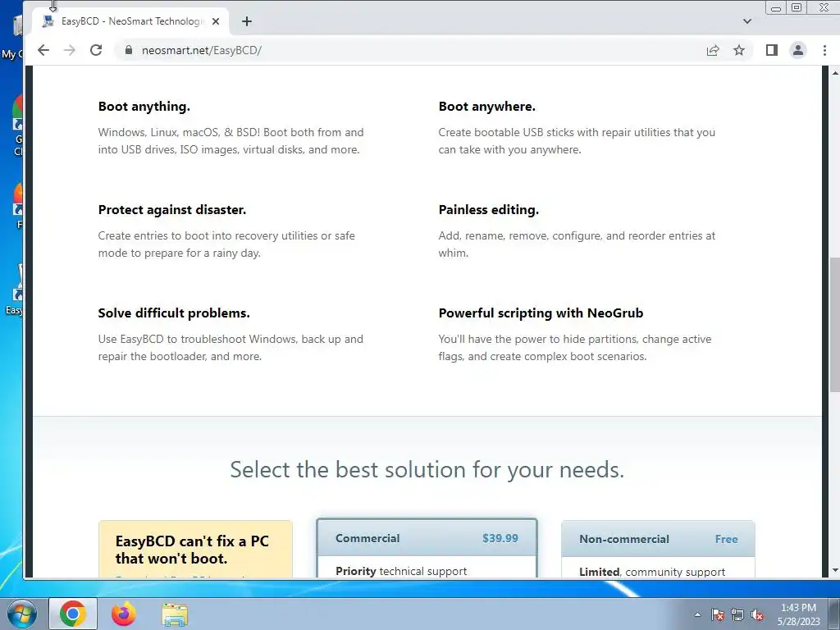Open Windows Explorer from the taskbar
Image resolution: width=840 pixels, height=630 pixels.
point(175,614)
